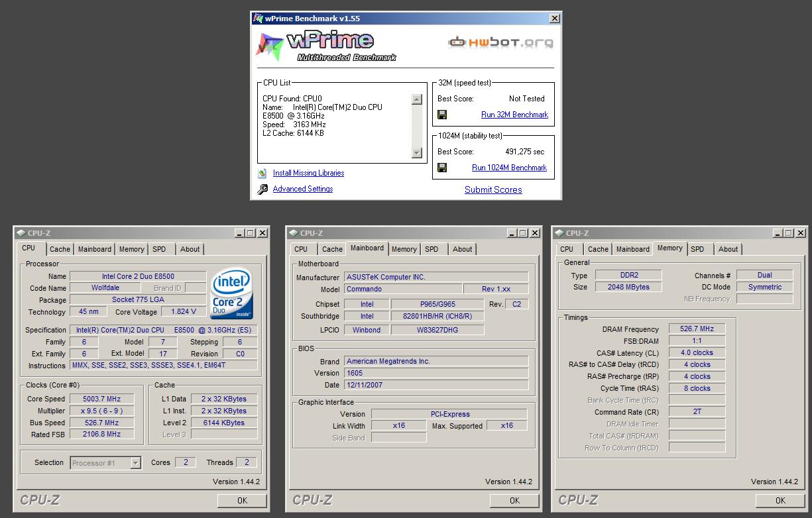Click the Manufacturer ASUSTeK Computer INC. field
Image resolution: width=812 pixels, height=518 pixels.
point(436,277)
